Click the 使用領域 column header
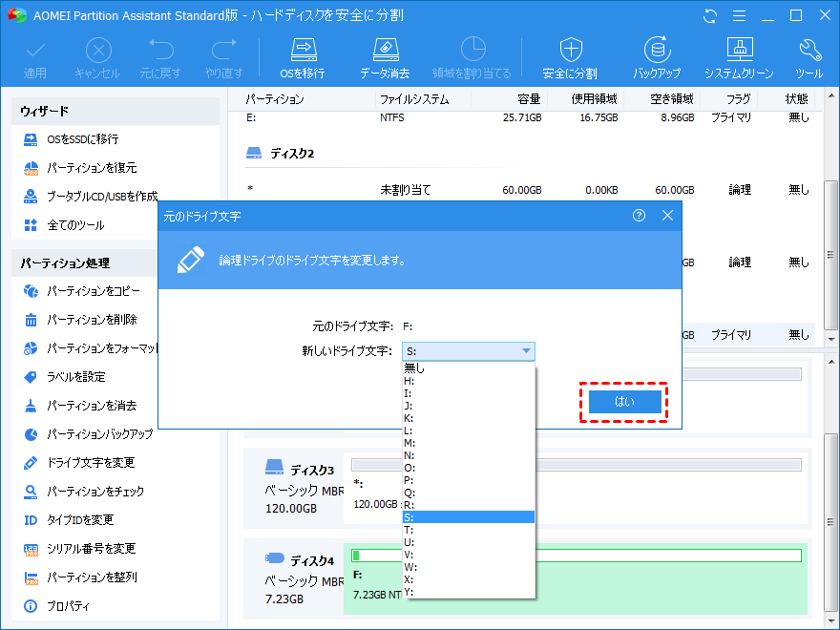This screenshot has width=840, height=630. coord(594,99)
